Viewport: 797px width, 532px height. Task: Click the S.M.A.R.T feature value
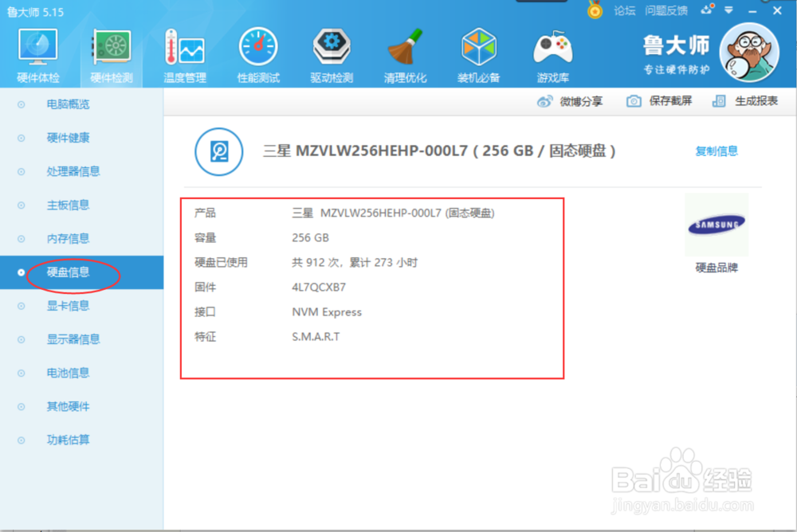point(316,336)
